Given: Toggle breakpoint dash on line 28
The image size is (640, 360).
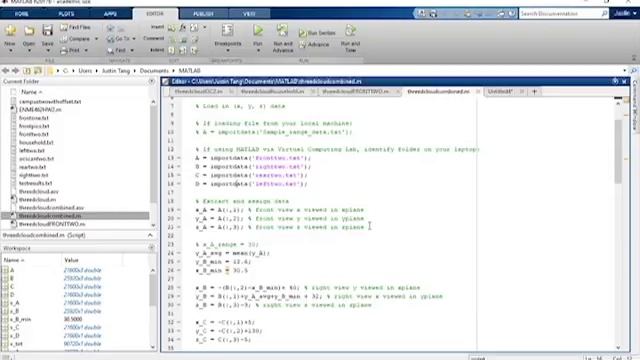Looking at the screenshot, I should [x=179, y=288].
